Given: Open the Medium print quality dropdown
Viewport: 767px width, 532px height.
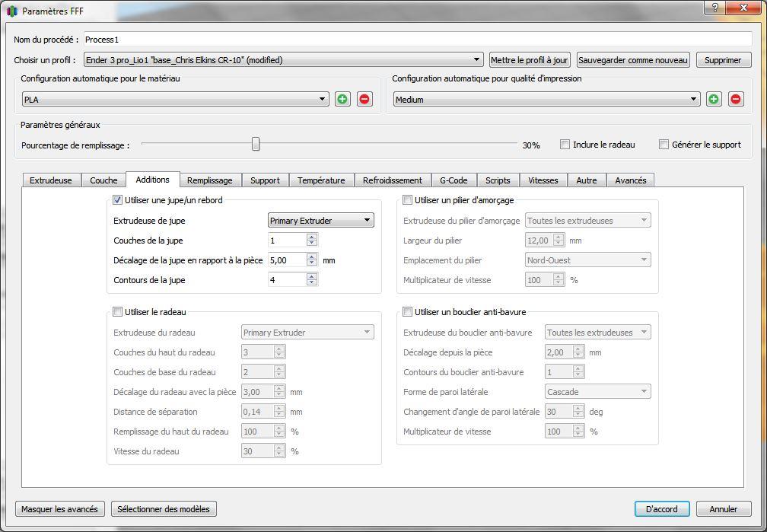Looking at the screenshot, I should 547,100.
